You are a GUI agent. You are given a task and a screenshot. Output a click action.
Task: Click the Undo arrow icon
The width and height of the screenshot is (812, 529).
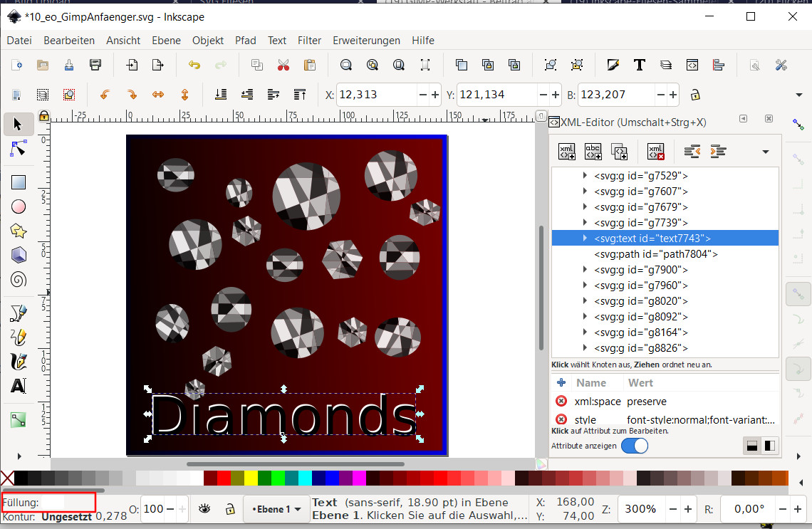[x=194, y=65]
